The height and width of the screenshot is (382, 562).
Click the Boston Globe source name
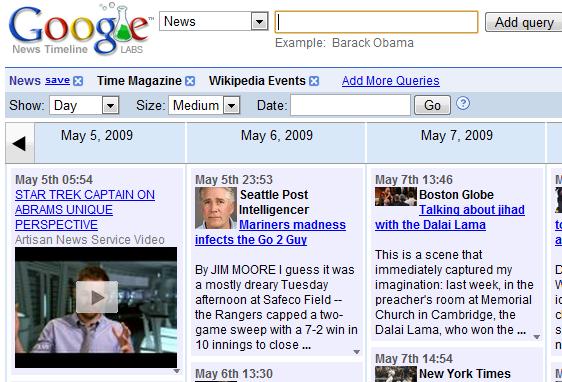[456, 195]
